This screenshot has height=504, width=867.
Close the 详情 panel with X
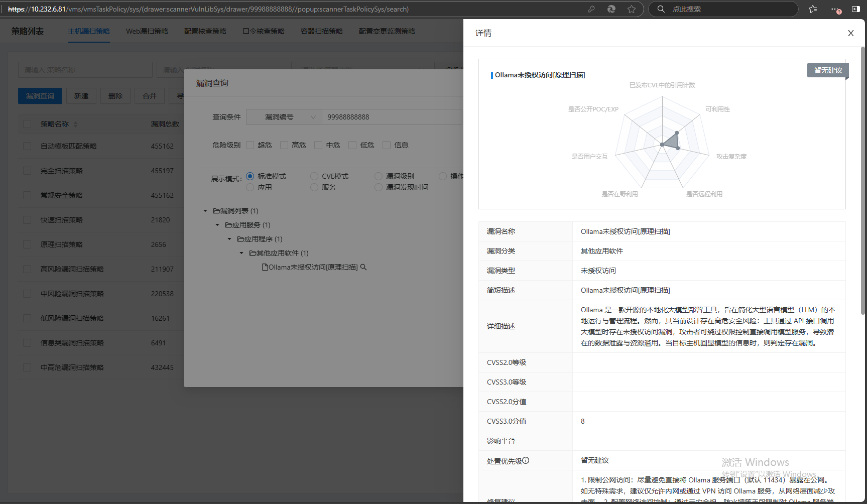pos(850,33)
